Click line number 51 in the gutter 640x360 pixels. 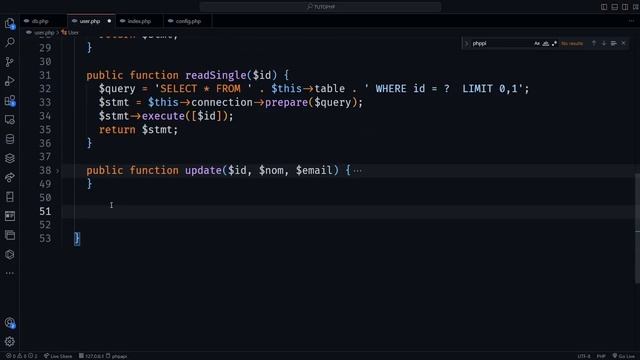(x=45, y=211)
